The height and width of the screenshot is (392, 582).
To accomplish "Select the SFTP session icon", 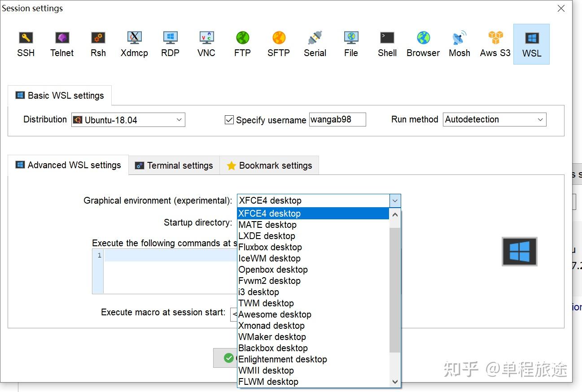I will [278, 44].
